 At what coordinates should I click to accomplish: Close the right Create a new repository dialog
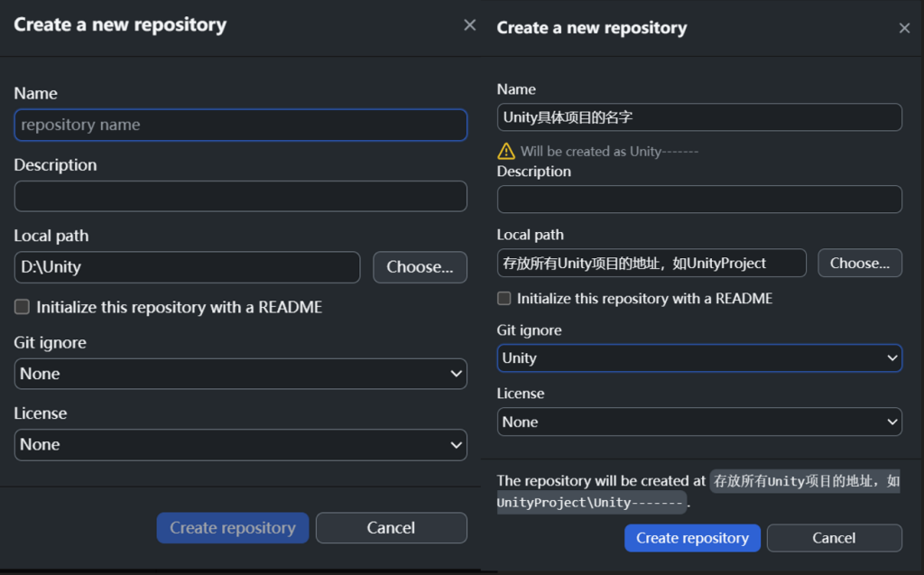tap(904, 29)
